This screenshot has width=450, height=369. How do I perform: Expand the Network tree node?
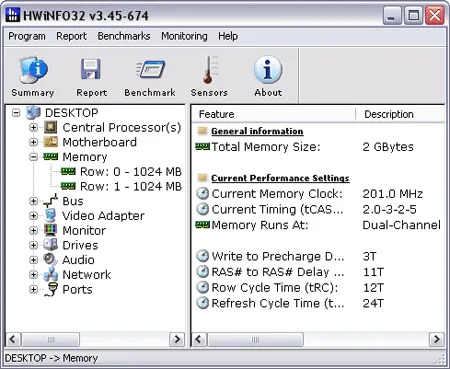(x=33, y=274)
